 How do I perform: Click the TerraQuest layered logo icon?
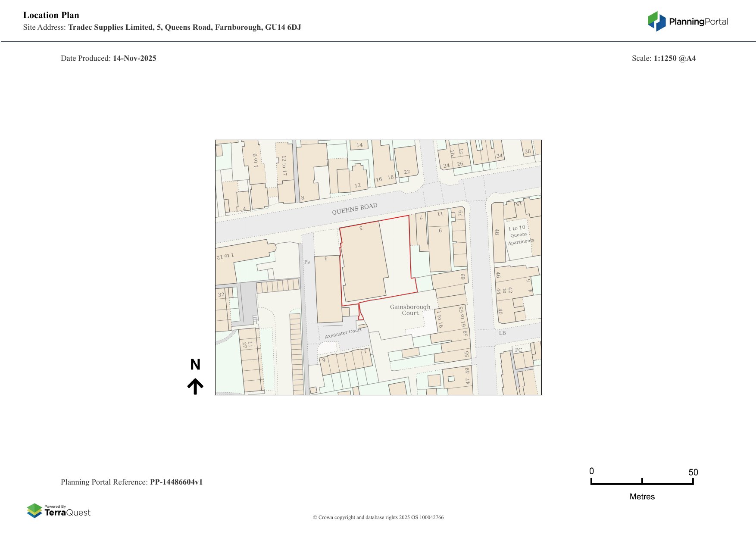34,510
